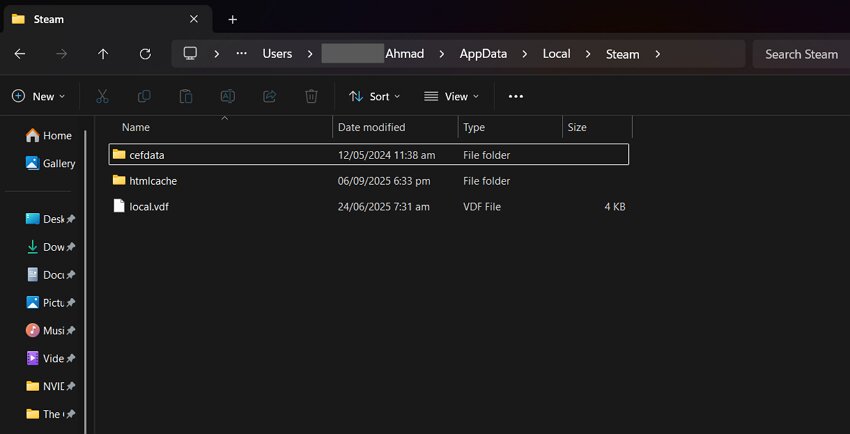Select the Local breadcrumb
Image resolution: width=850 pixels, height=434 pixels.
coord(557,54)
